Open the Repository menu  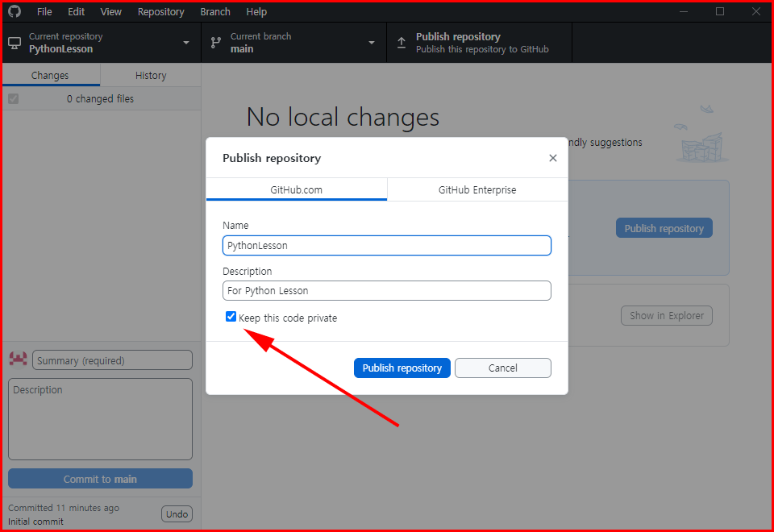(x=161, y=11)
